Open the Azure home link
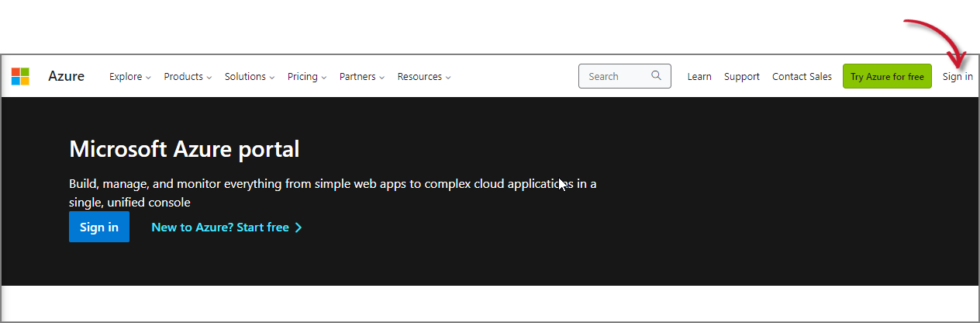 tap(66, 76)
